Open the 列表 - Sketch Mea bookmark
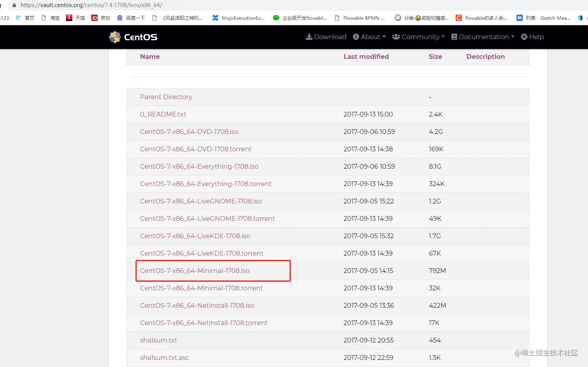588x367 pixels. 544,18
